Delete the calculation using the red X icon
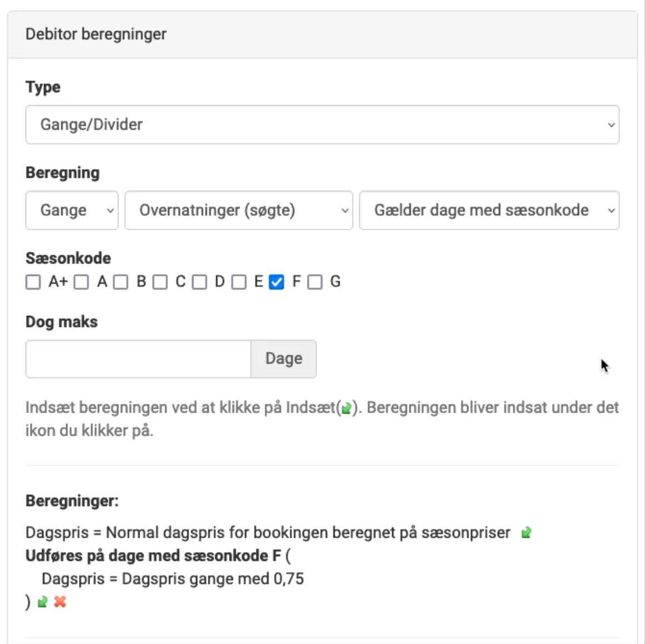The width and height of the screenshot is (645, 644). 60,601
